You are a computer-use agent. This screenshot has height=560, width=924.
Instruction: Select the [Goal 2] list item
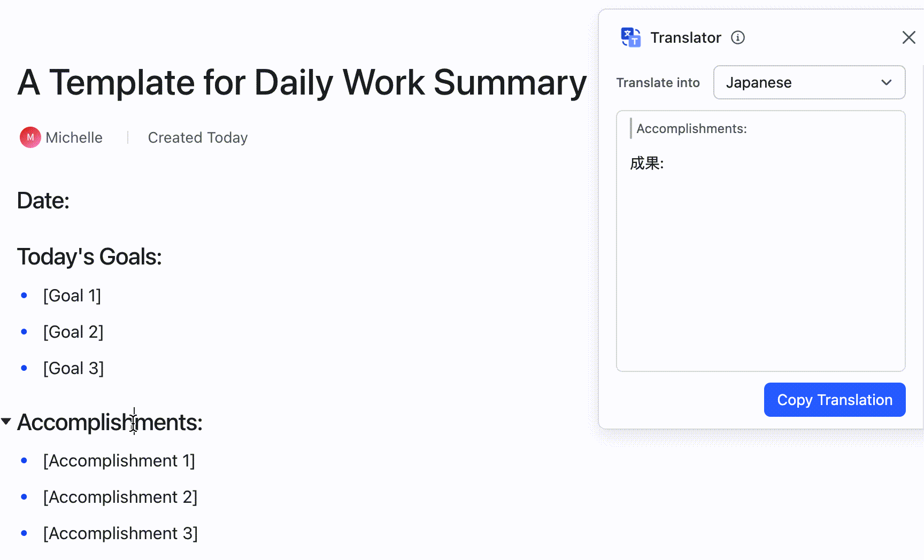coord(73,332)
